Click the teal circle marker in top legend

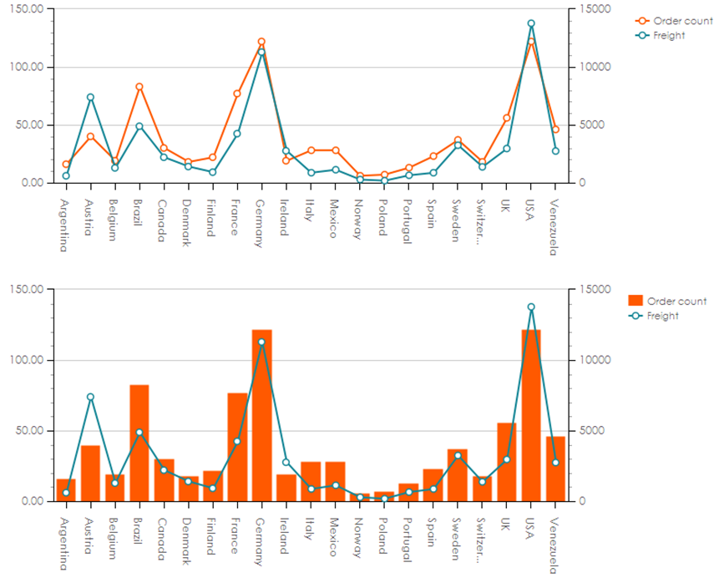pos(642,36)
